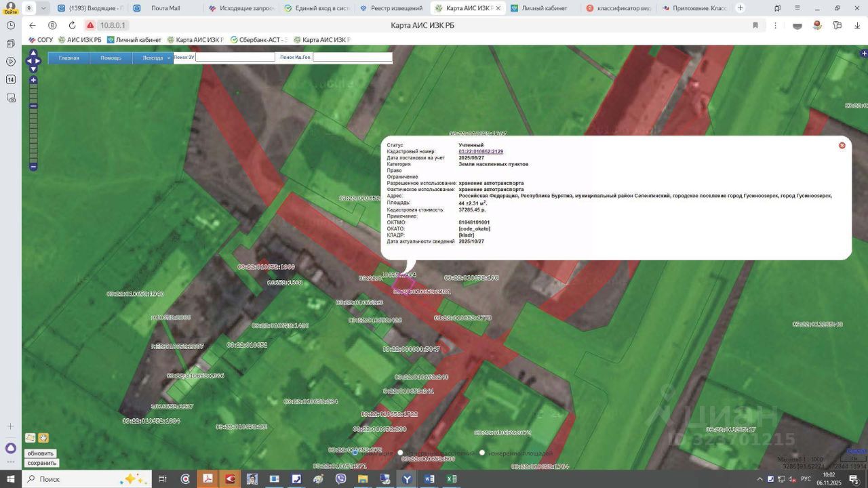The image size is (868, 488).
Task: Open the Главная menu item
Action: (x=68, y=58)
